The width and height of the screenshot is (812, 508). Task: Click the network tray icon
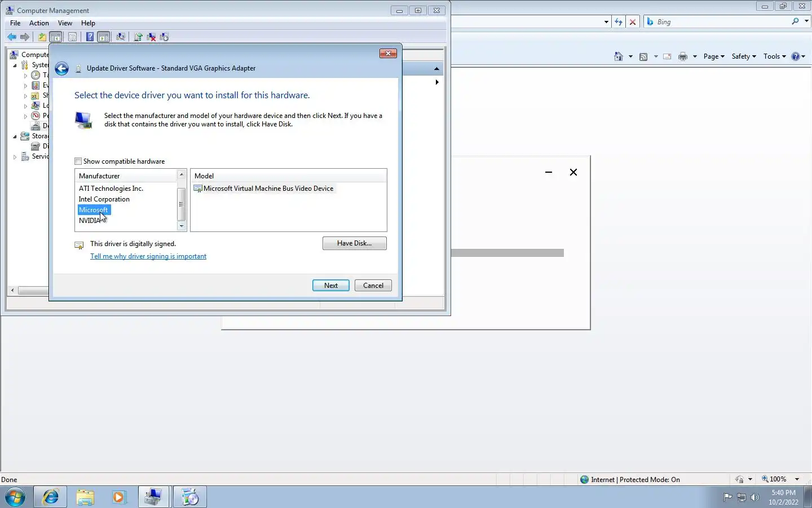(742, 497)
